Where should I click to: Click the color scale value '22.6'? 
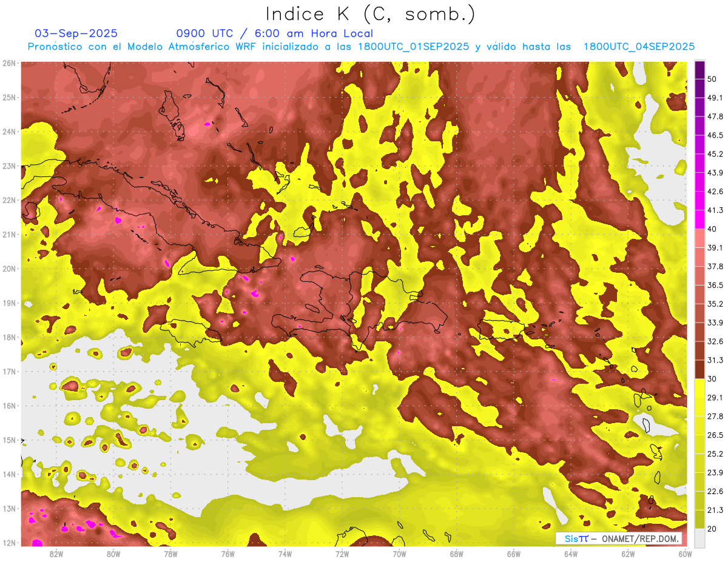tap(715, 492)
